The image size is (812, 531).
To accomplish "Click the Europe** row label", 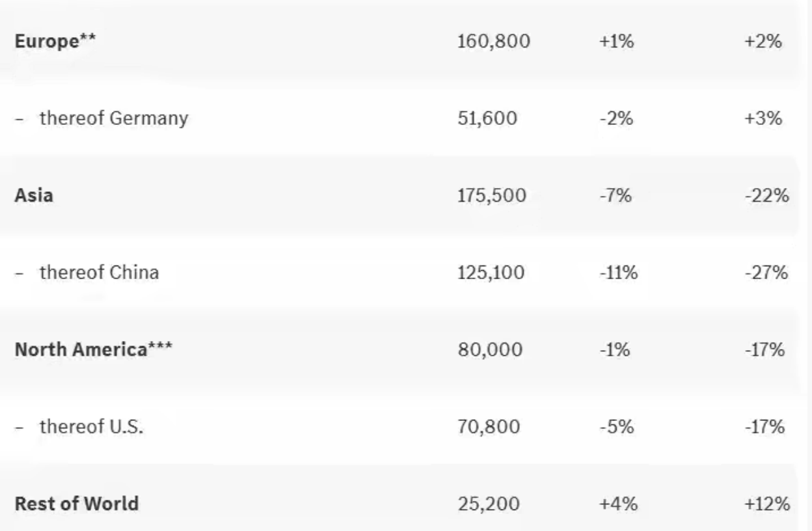I will pos(55,42).
